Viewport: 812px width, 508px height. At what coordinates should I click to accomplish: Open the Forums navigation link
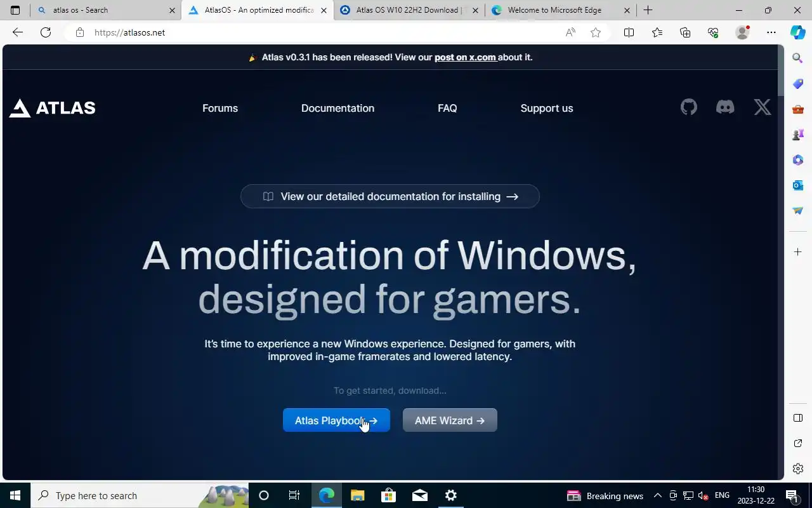(220, 108)
